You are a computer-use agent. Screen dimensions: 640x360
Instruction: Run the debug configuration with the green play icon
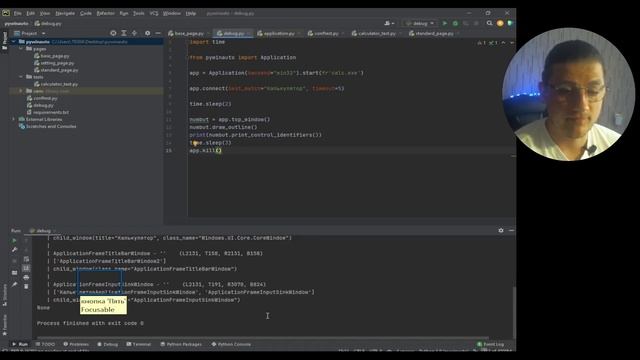point(445,24)
